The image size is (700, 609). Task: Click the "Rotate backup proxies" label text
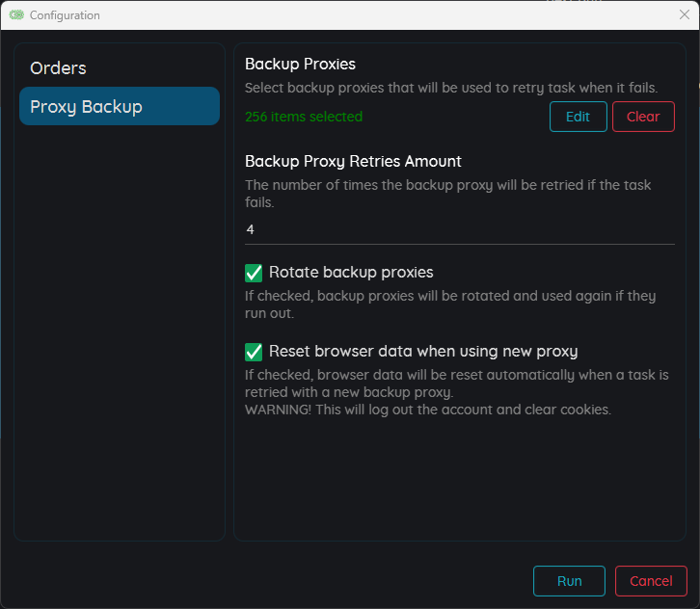351,272
